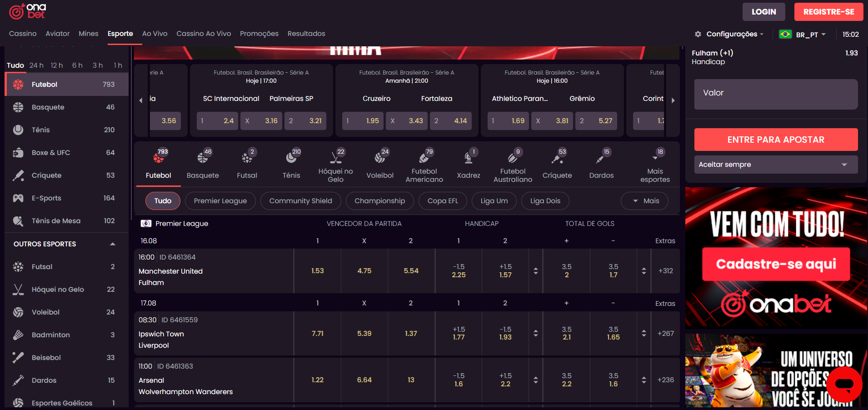The image size is (868, 410).
Task: Choose Futsal in the sports icon strip
Action: (x=247, y=164)
